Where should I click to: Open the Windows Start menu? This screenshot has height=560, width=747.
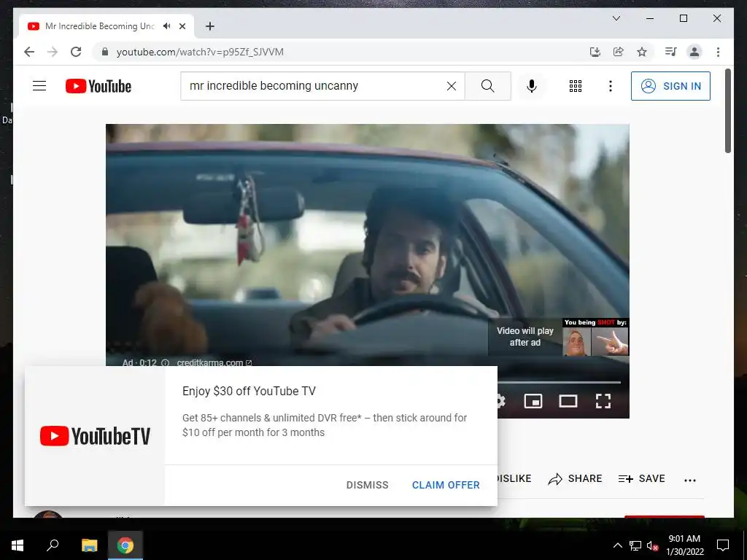(x=18, y=545)
